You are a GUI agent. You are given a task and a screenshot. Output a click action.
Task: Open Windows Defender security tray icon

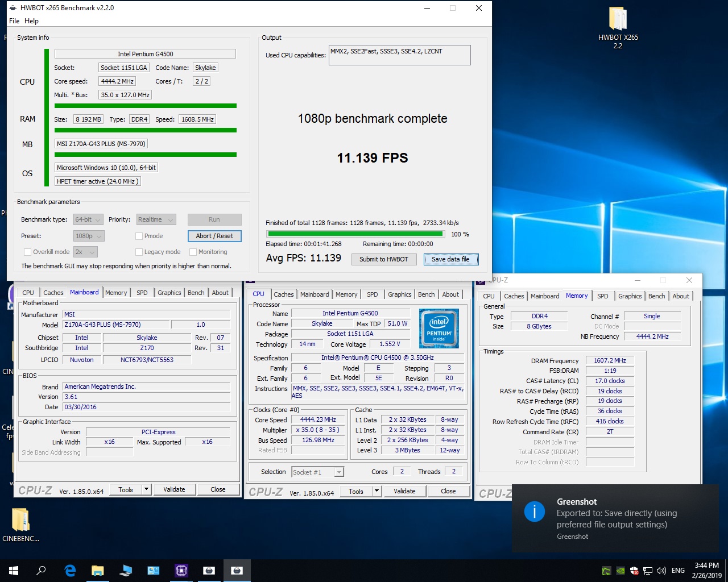(x=634, y=571)
